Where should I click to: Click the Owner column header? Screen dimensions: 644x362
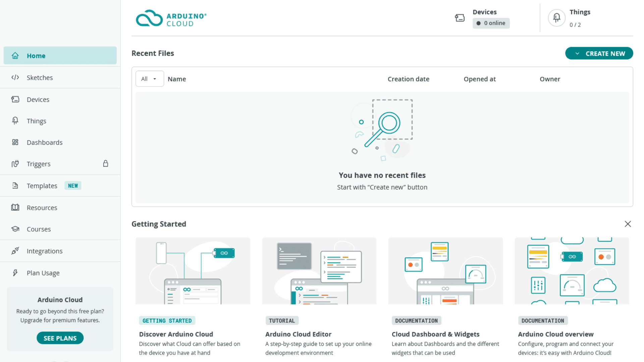[x=550, y=79]
